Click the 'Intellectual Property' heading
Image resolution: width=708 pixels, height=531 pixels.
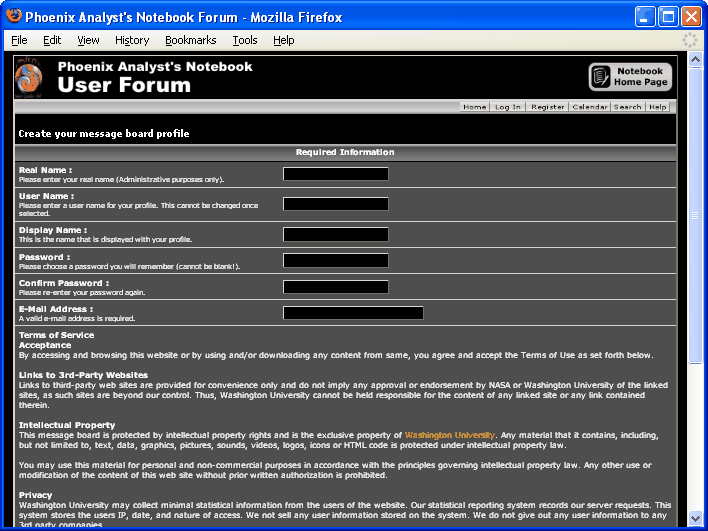(x=67, y=425)
